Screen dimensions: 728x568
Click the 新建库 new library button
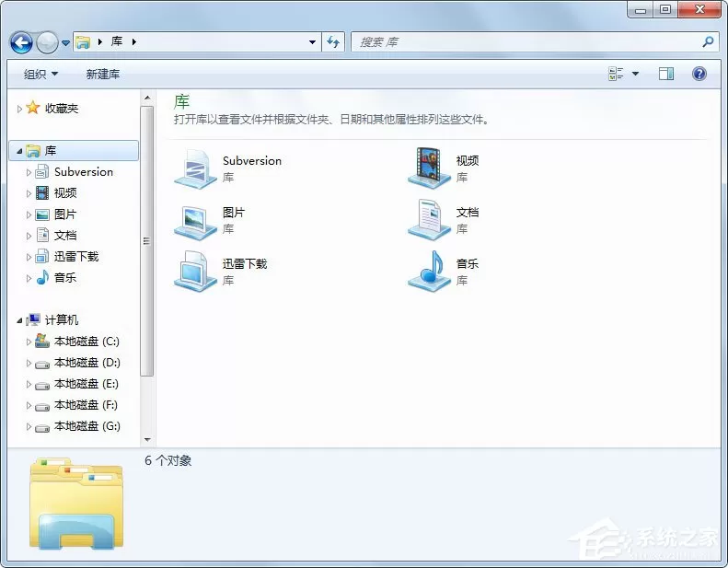[103, 75]
